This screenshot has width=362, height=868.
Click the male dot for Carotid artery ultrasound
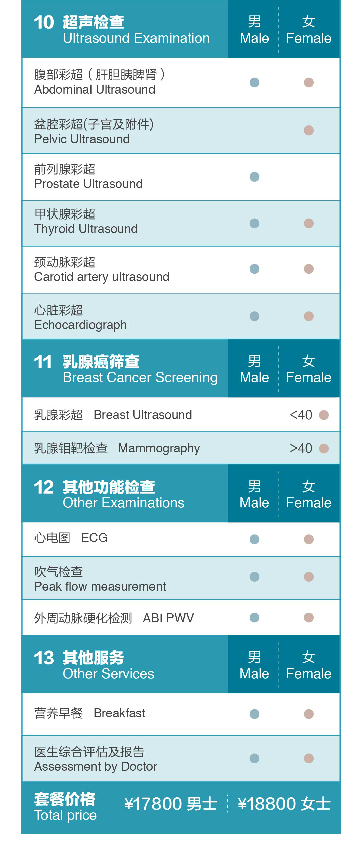click(x=254, y=269)
